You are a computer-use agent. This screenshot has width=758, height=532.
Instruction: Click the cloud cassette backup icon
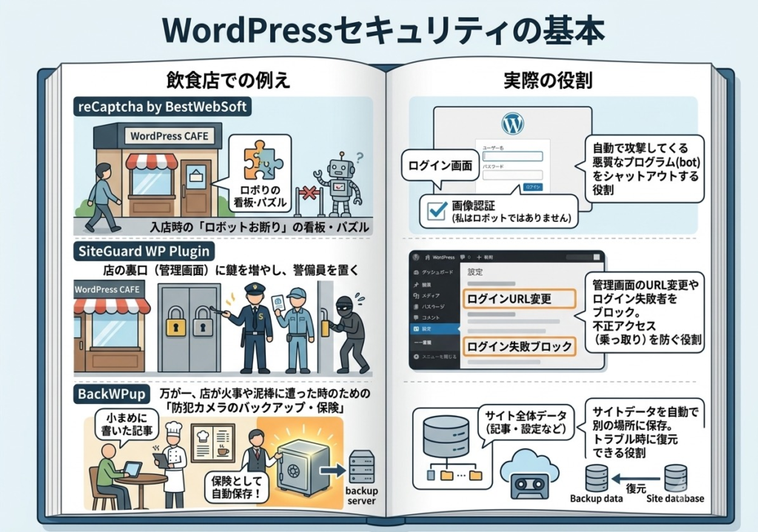click(x=529, y=474)
